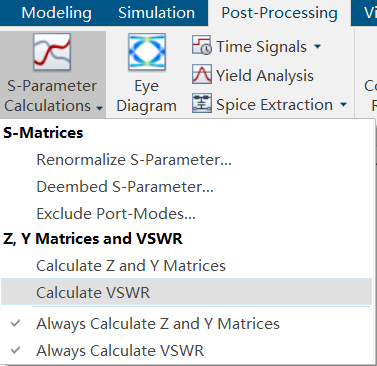The image size is (377, 366).
Task: Open the Eye Diagram tool icon
Action: (x=147, y=52)
